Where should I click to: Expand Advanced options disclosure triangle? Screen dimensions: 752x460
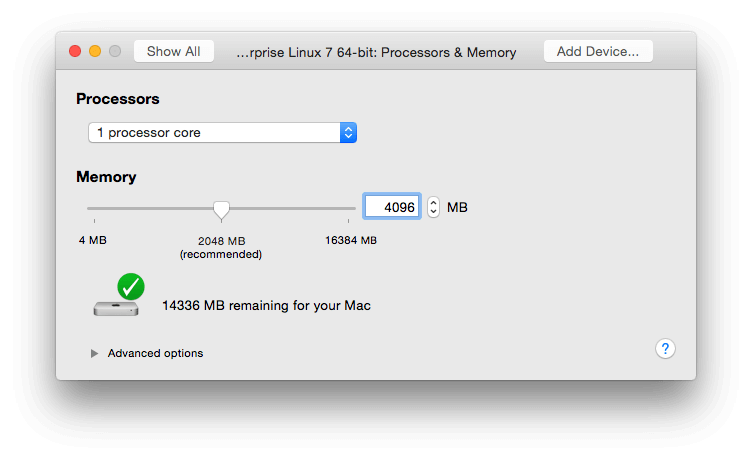point(94,354)
